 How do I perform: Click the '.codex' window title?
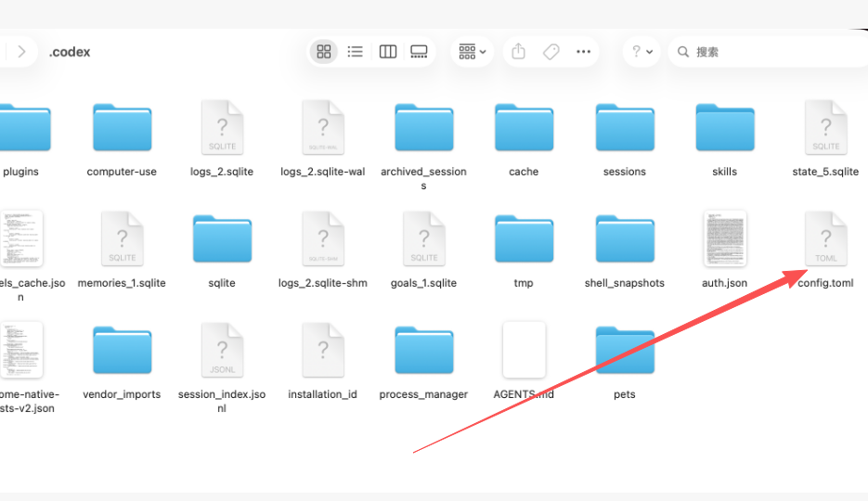point(70,52)
